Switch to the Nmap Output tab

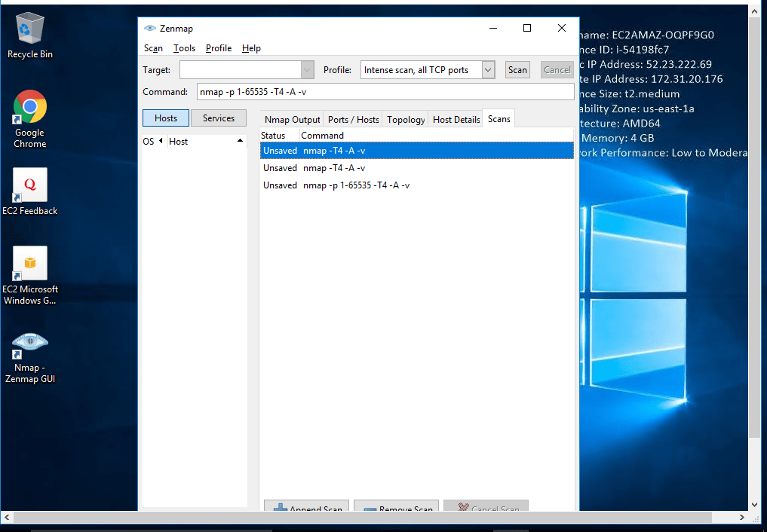click(292, 120)
